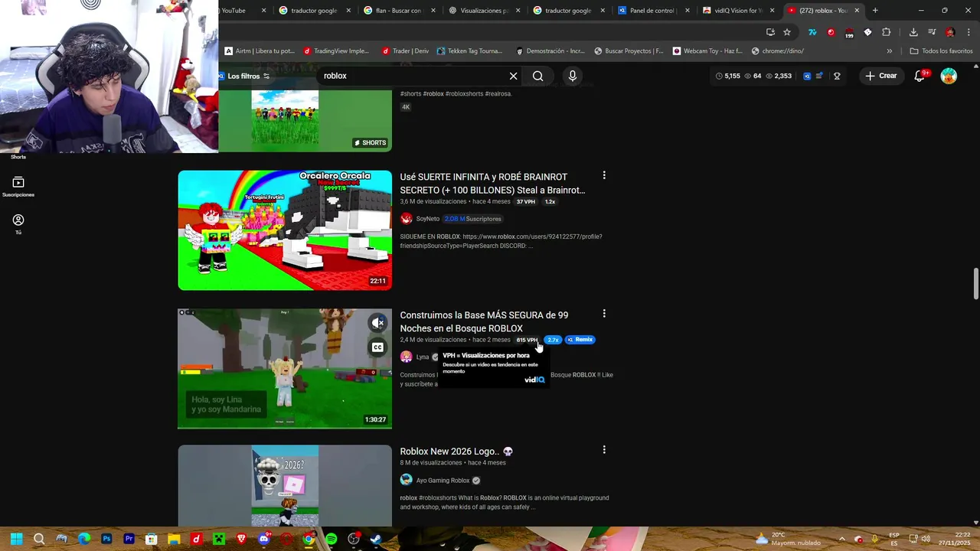Click the 1.2x badge on SoyNeto video
Screen dimensions: 980x551
coord(550,202)
